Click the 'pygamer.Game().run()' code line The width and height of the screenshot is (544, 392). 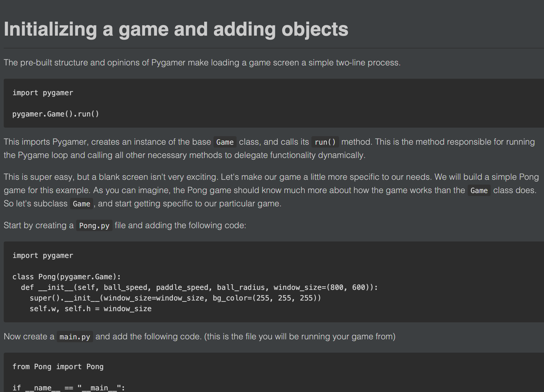[55, 114]
